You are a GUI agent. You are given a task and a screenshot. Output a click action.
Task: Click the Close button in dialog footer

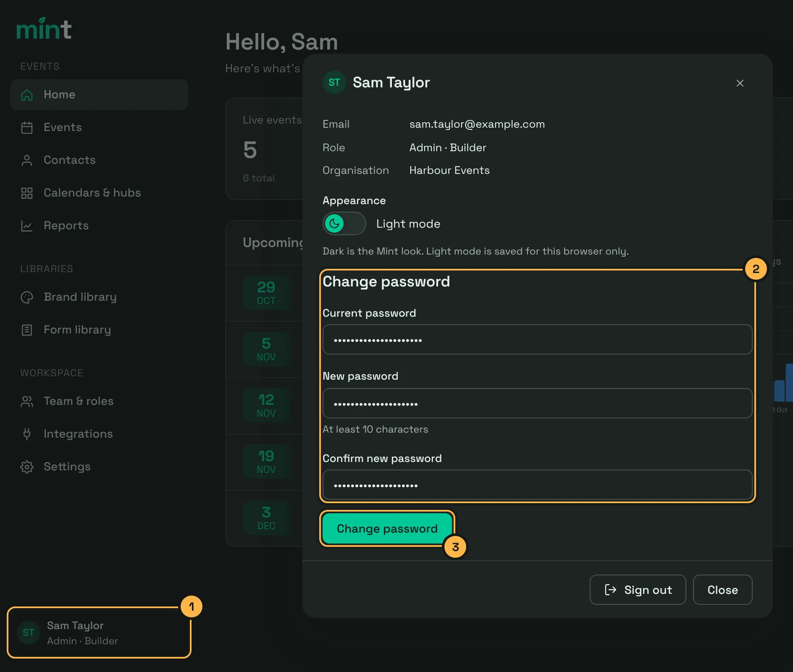coord(722,590)
